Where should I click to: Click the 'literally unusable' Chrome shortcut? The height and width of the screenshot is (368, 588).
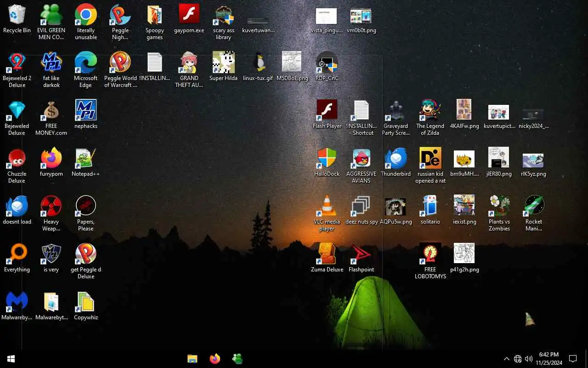click(86, 15)
